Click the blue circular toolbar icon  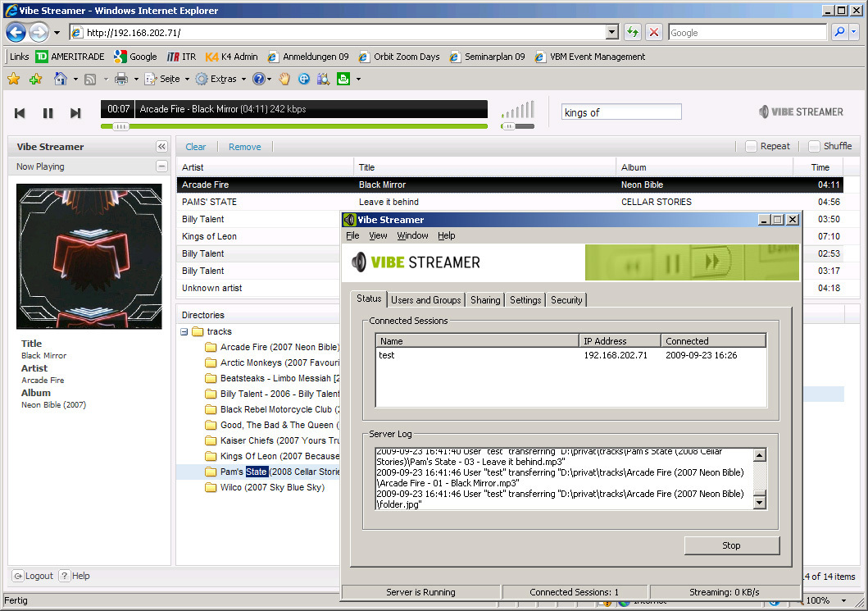304,79
